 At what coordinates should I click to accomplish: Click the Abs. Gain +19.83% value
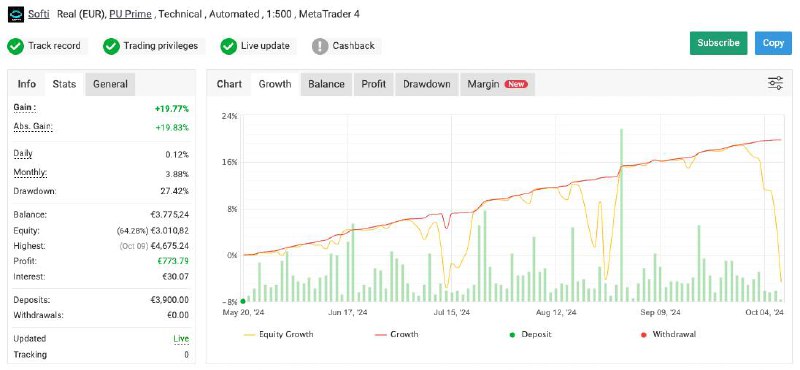point(172,128)
